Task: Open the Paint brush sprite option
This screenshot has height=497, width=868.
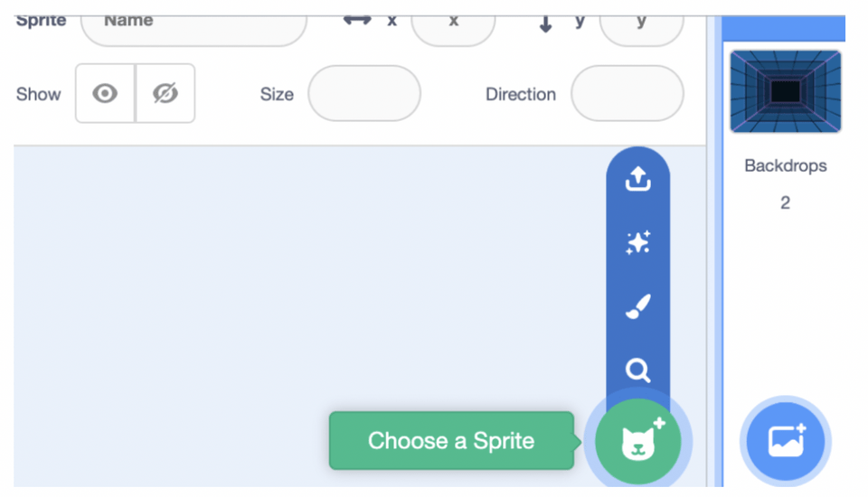Action: 637,306
